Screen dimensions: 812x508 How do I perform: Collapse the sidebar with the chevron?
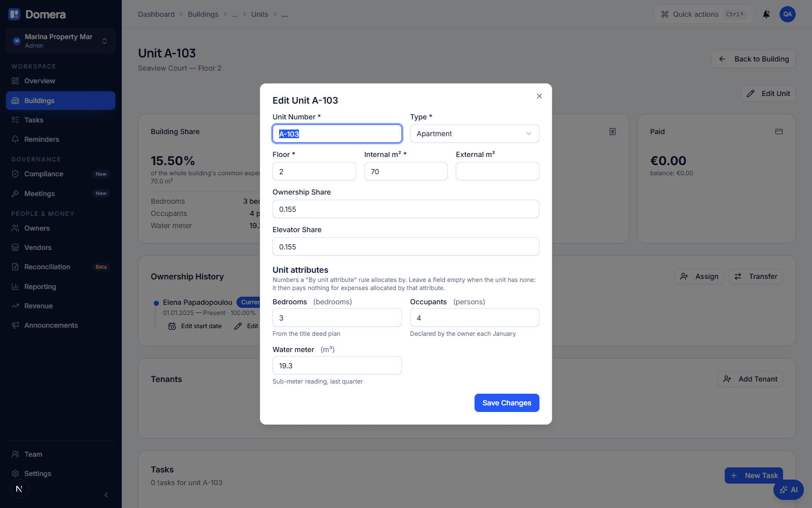tap(106, 495)
